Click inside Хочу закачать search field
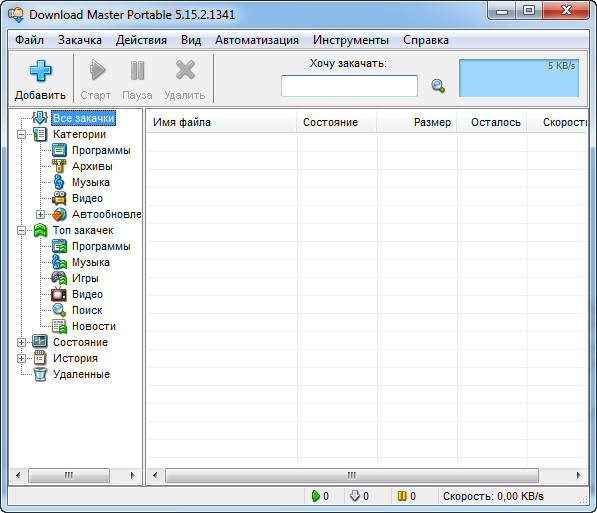 [349, 86]
